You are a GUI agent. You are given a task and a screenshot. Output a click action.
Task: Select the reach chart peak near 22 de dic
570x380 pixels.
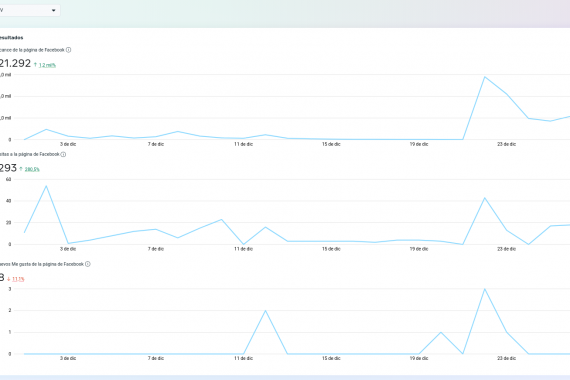click(485, 77)
